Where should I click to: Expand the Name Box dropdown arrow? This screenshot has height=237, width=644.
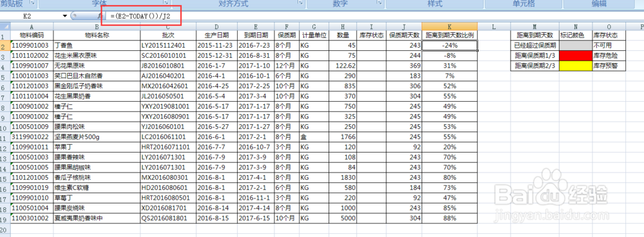click(64, 16)
